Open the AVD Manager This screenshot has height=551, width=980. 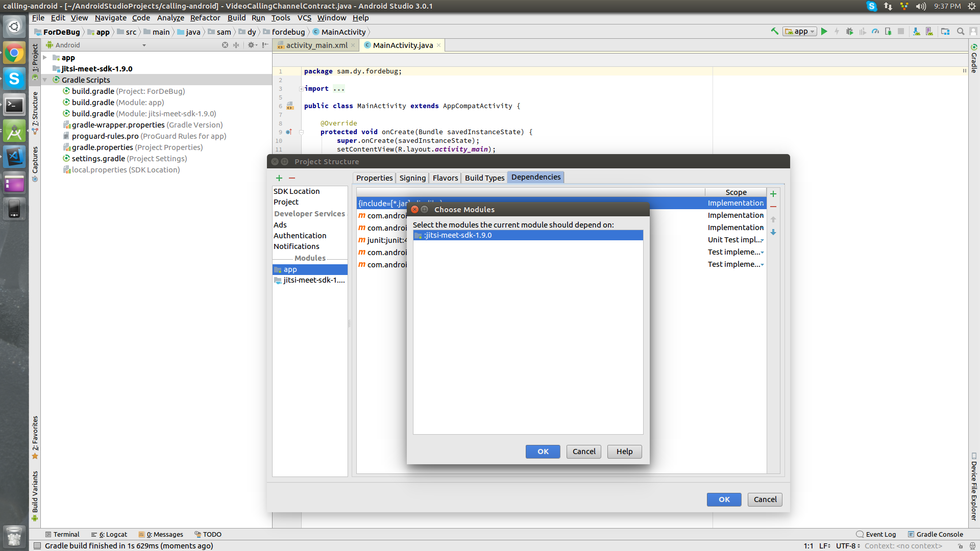coord(931,31)
